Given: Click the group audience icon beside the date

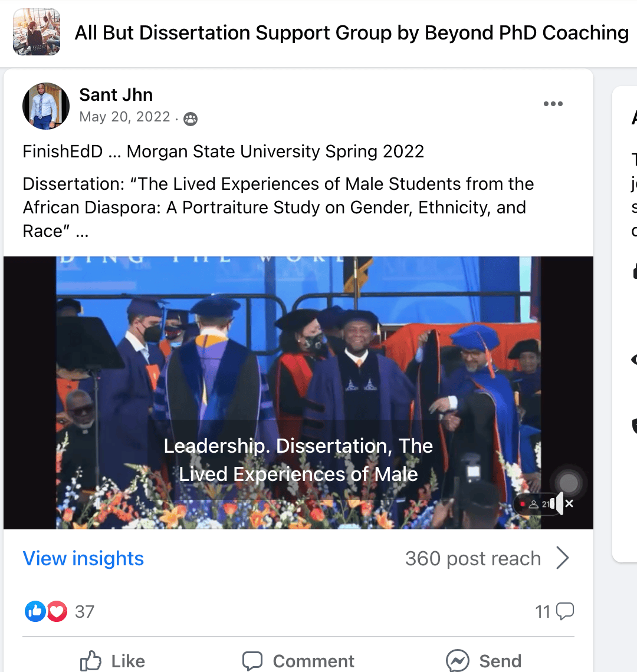Looking at the screenshot, I should click(x=190, y=119).
